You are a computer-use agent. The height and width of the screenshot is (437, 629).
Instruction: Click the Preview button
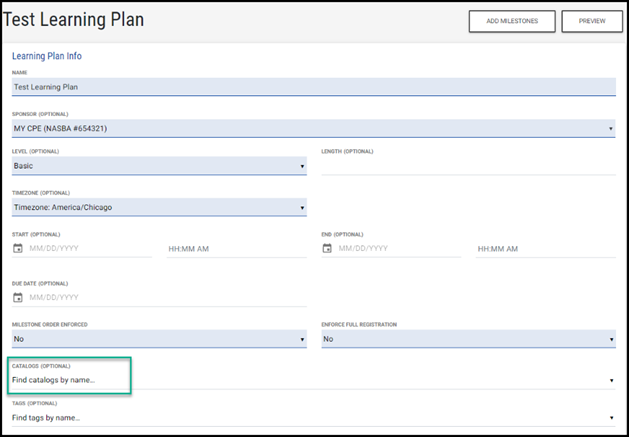[x=591, y=21]
